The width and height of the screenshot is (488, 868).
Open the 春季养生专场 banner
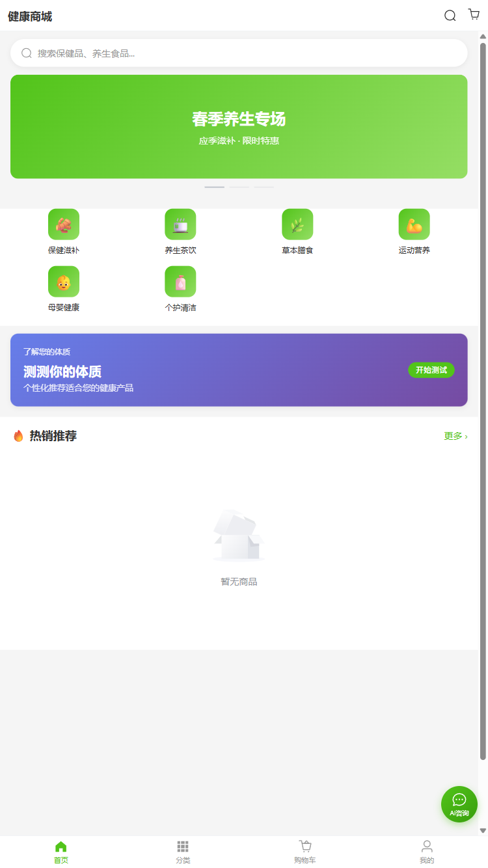(239, 127)
